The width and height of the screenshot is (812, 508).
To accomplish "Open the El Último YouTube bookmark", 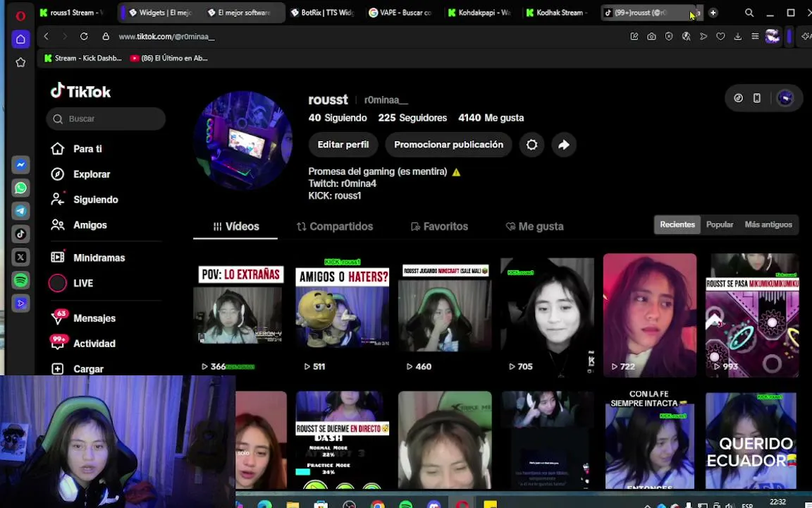I will 169,58.
